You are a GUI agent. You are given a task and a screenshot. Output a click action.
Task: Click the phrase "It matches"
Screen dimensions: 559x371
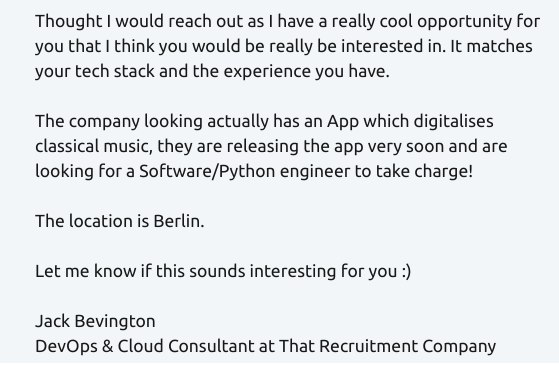492,47
